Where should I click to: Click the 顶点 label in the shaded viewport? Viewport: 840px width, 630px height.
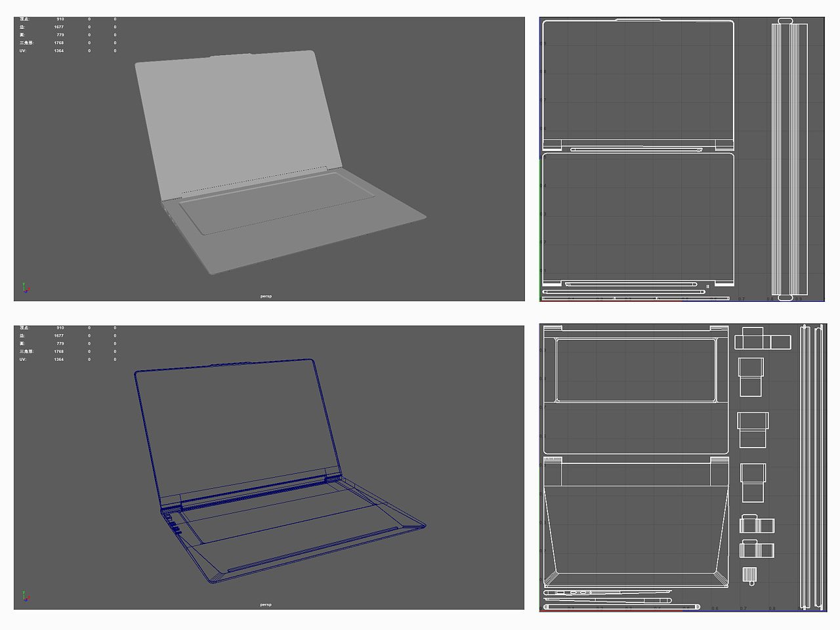(x=24, y=19)
